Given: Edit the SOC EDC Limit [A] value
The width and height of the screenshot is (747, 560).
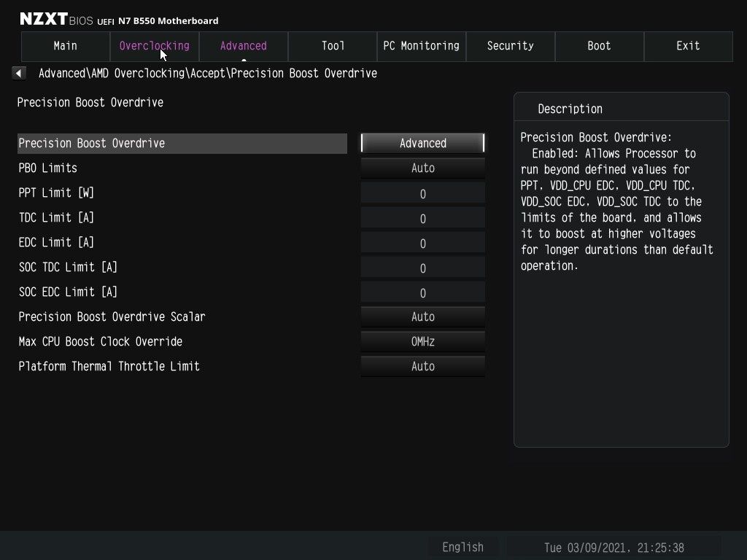Looking at the screenshot, I should click(x=423, y=292).
